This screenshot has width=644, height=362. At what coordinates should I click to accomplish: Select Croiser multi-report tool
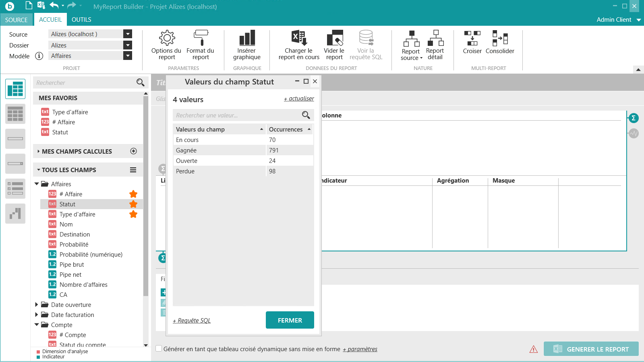472,42
